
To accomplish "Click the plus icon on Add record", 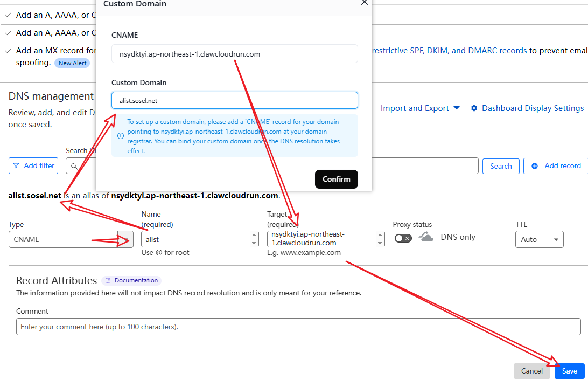I will (534, 166).
